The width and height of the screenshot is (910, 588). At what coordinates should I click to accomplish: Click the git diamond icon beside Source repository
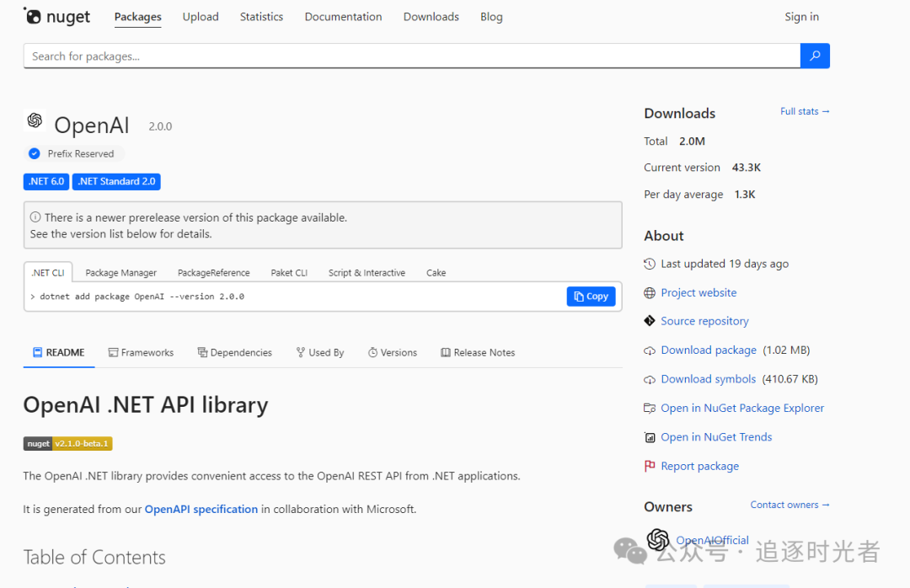650,321
